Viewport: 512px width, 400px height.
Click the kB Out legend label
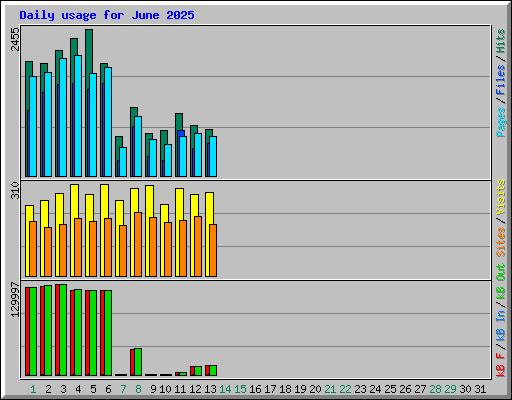click(501, 282)
